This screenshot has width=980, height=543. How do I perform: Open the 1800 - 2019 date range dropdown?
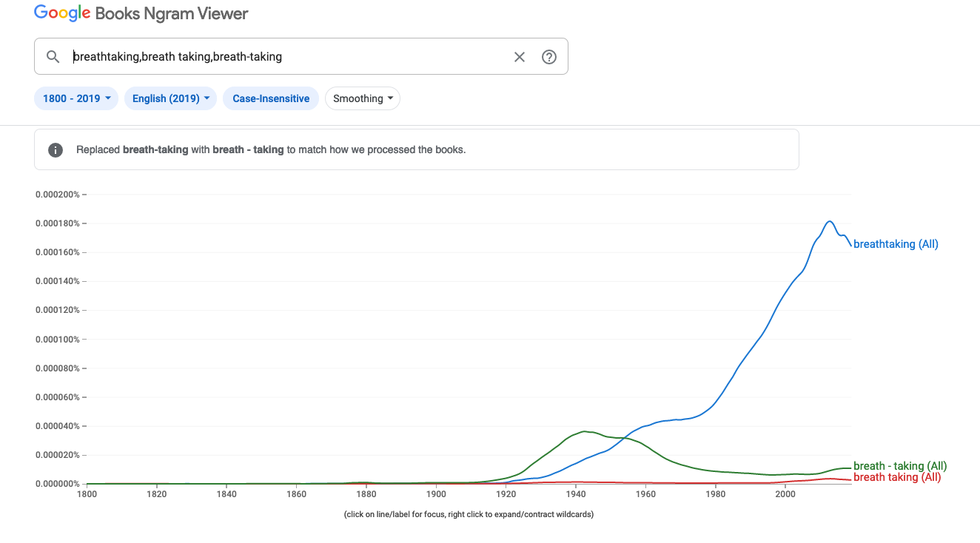76,98
